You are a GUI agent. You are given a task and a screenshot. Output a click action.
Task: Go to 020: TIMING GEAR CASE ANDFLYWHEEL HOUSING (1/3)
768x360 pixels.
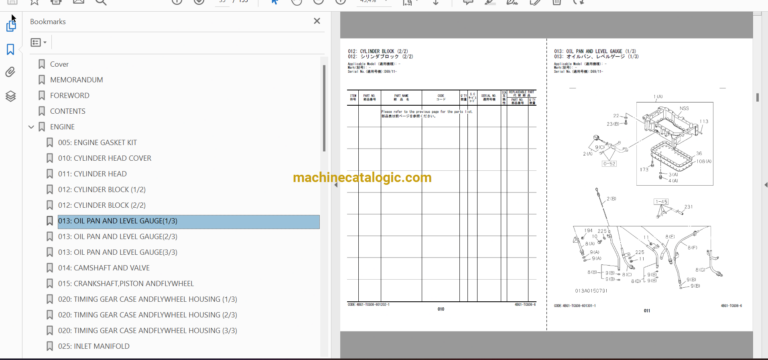[x=147, y=299]
